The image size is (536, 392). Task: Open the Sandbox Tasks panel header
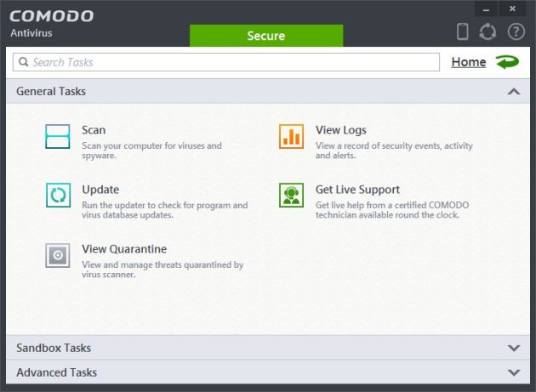54,348
